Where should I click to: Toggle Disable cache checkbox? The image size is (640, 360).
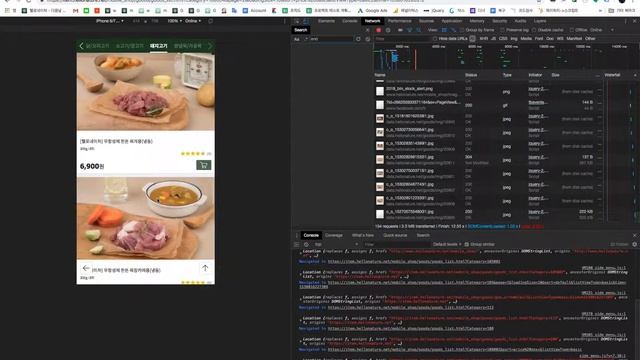534,30
